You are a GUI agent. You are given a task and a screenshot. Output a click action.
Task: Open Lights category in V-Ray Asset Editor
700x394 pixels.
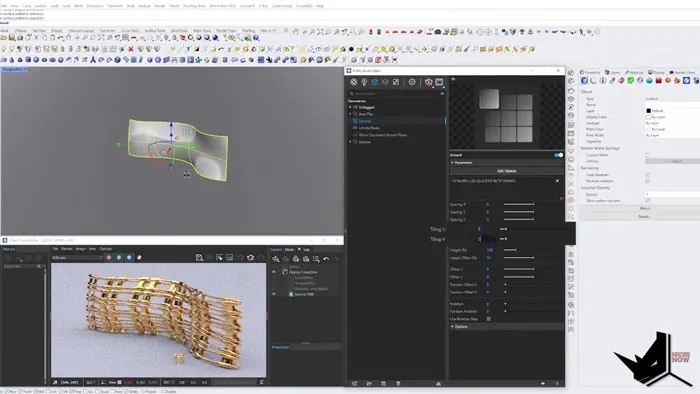(364, 82)
